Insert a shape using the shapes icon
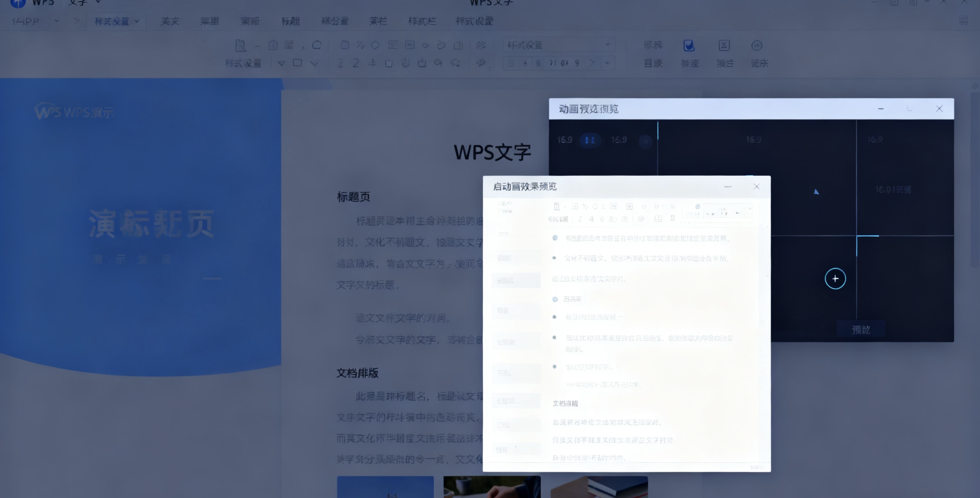Viewport: 980px width, 498px height. [375, 45]
